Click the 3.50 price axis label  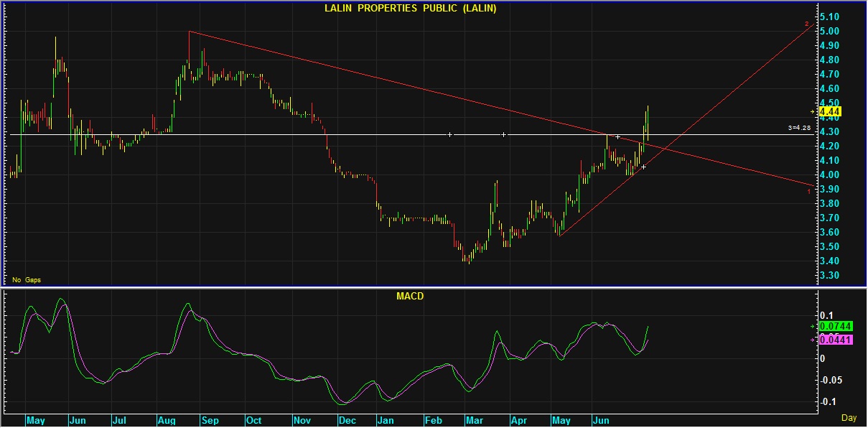click(830, 246)
